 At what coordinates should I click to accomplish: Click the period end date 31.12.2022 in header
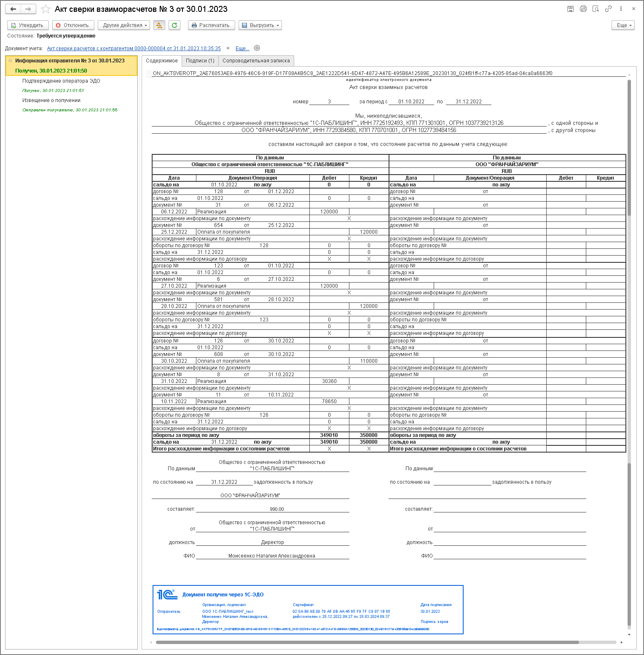click(469, 102)
